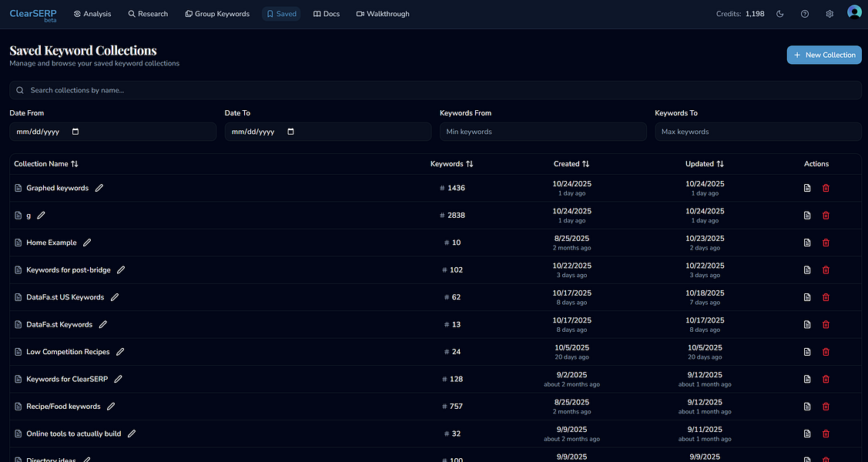Go to the Research tab
The image size is (868, 462).
148,14
